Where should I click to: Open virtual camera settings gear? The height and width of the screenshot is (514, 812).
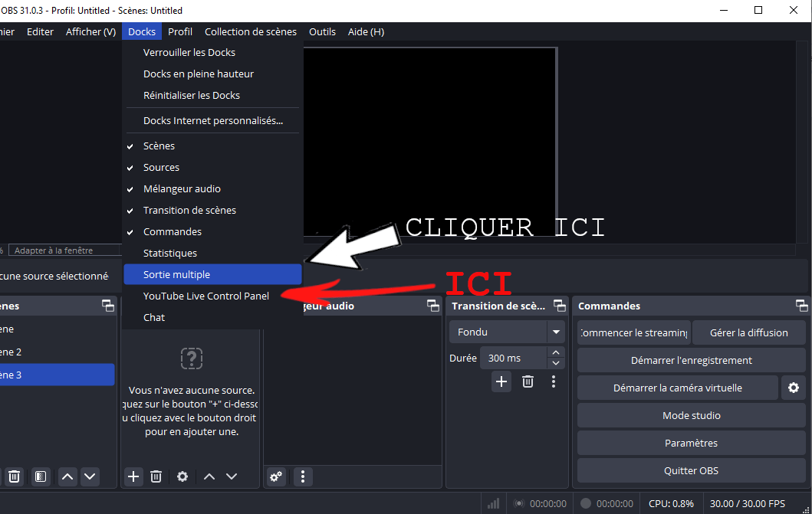coord(793,388)
